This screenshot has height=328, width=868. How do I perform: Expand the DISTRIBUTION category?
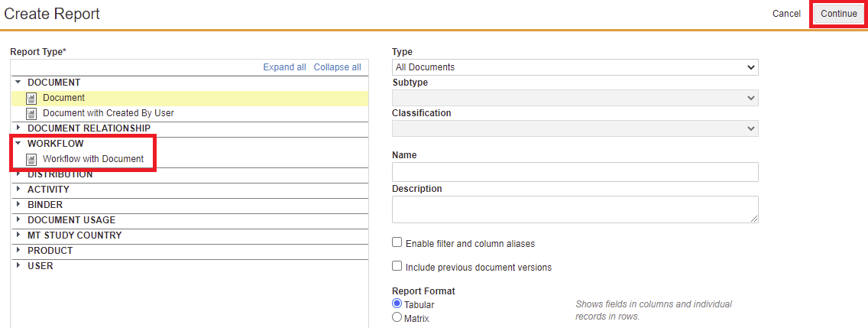click(x=18, y=174)
